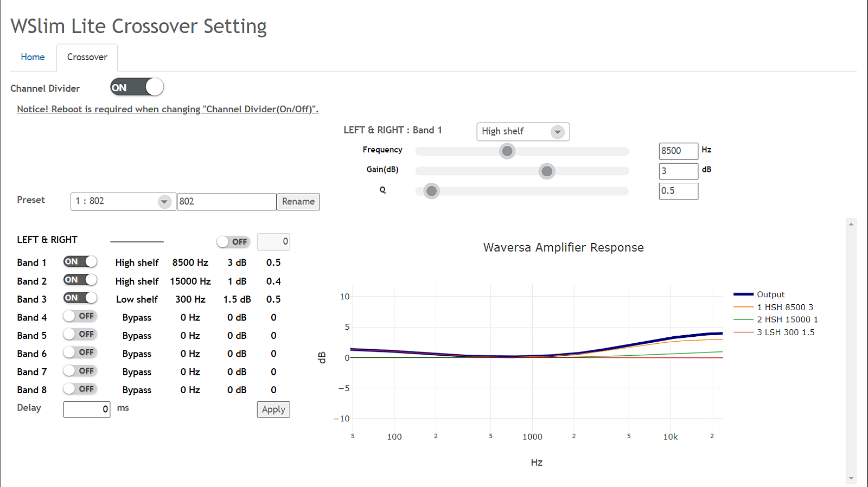
Task: Enable Band 8 switch
Action: pyautogui.click(x=80, y=389)
